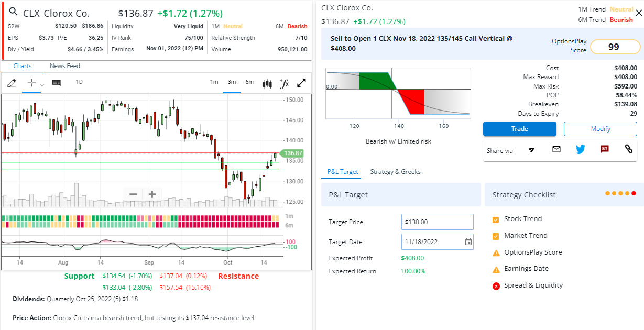Share the trade on StockTwits
This screenshot has width=644, height=330.
605,149
